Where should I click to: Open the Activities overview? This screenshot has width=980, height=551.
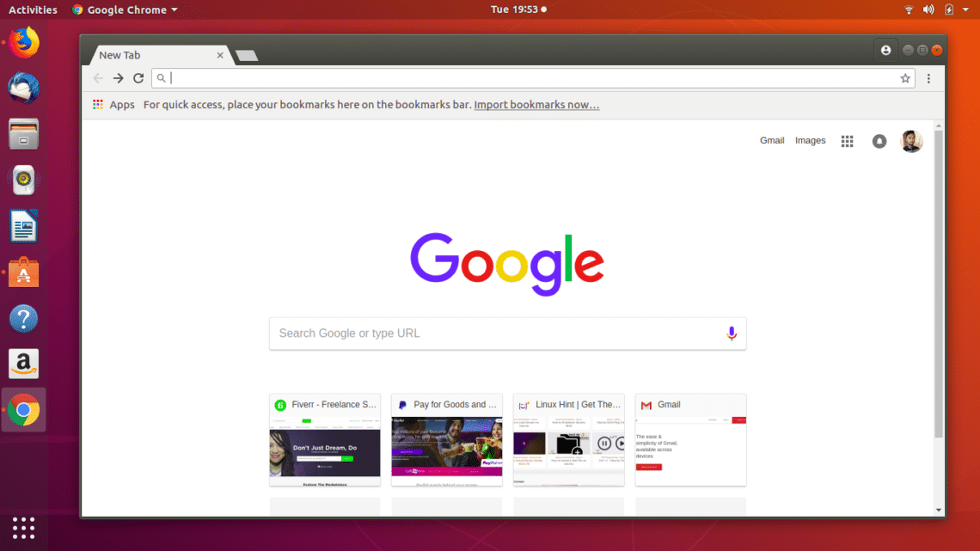click(x=33, y=9)
